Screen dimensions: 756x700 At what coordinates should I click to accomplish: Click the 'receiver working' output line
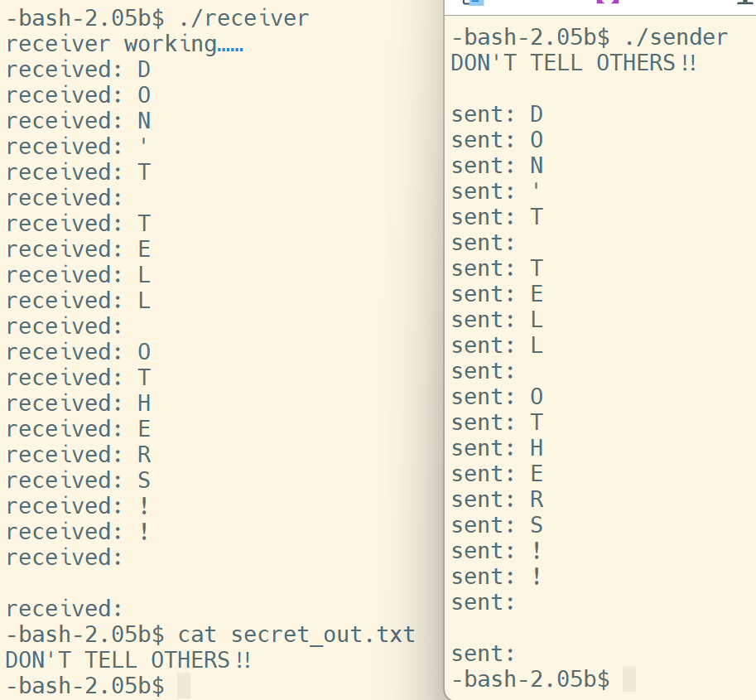pyautogui.click(x=124, y=45)
